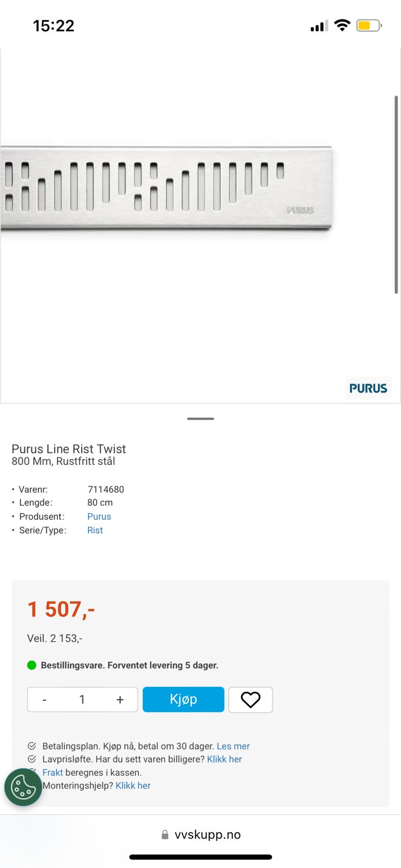Click the quantity input field
The height and width of the screenshot is (868, 401).
click(82, 700)
